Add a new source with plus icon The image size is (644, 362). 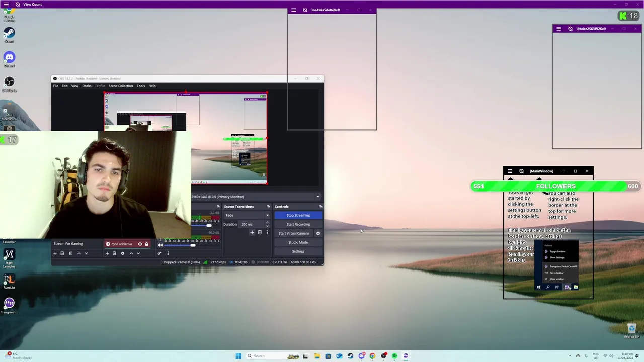[x=107, y=253]
